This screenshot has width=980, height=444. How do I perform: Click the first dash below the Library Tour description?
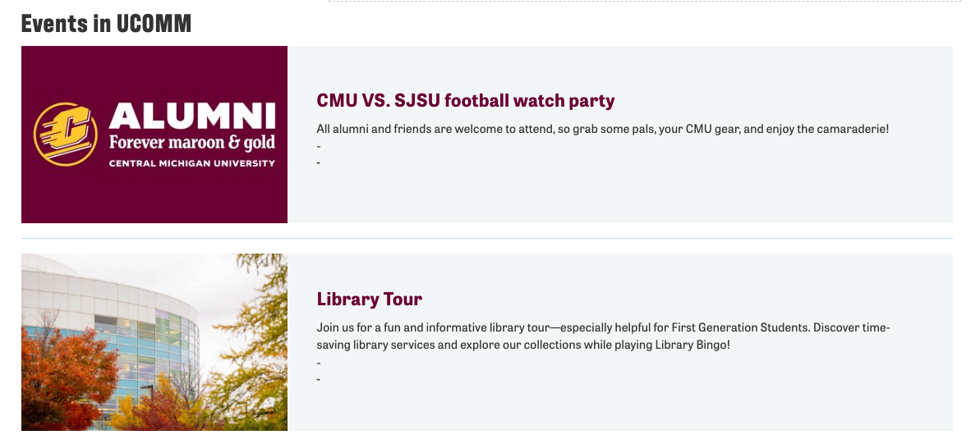319,362
